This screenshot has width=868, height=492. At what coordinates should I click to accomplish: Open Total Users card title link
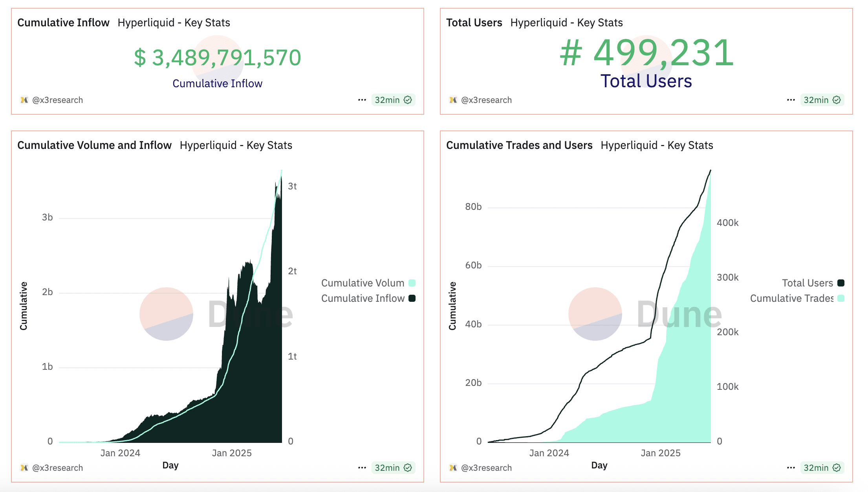pos(474,23)
